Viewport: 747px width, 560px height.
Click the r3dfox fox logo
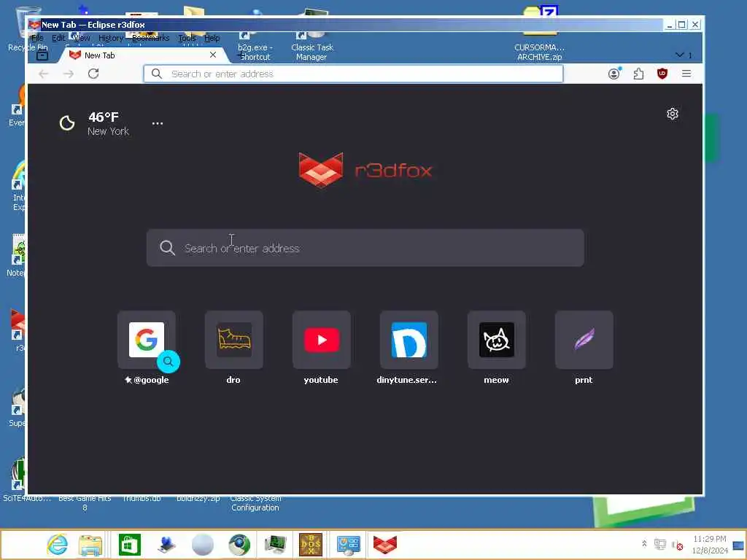[x=321, y=170]
